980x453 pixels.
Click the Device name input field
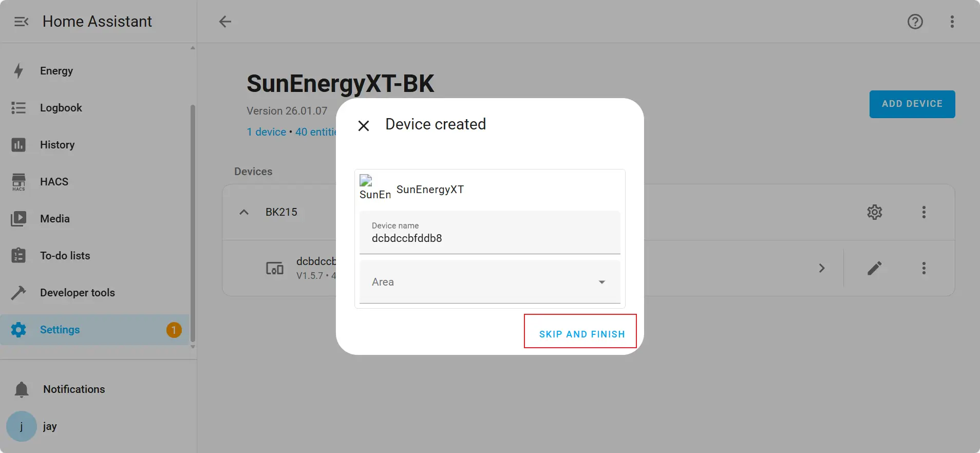click(489, 232)
